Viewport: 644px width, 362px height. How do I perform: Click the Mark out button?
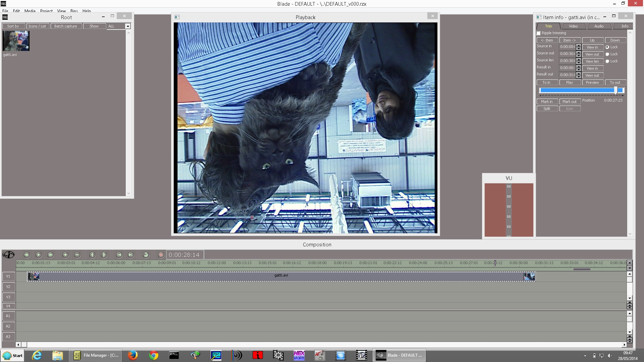pyautogui.click(x=570, y=102)
